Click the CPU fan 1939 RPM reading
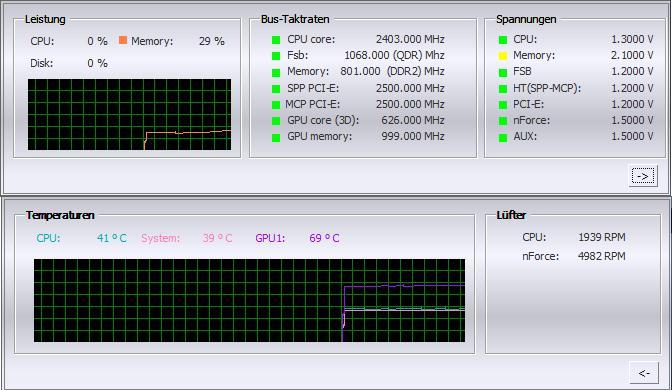 point(602,237)
